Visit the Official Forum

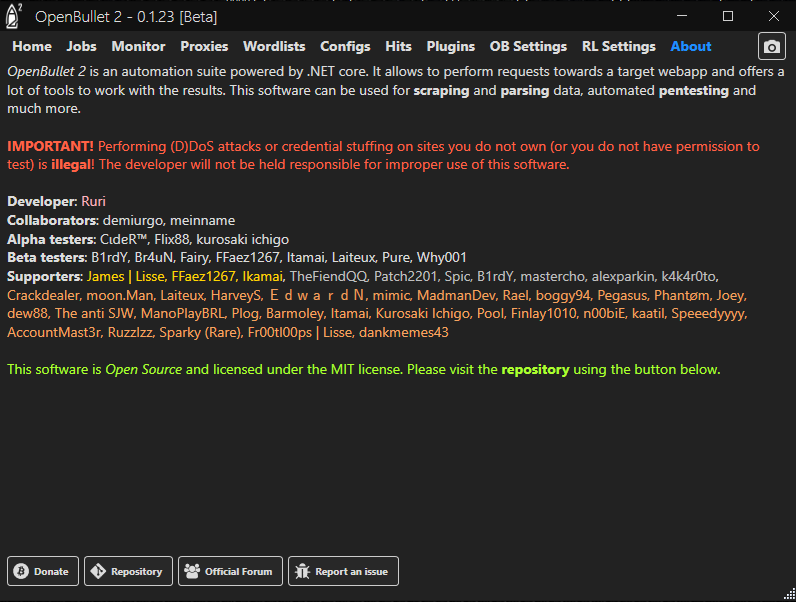(x=230, y=571)
